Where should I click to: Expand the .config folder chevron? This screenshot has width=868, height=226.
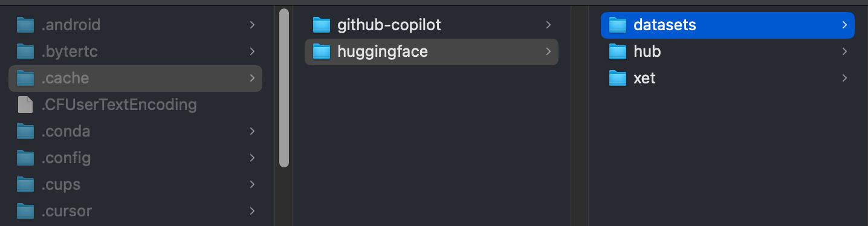pyautogui.click(x=252, y=158)
